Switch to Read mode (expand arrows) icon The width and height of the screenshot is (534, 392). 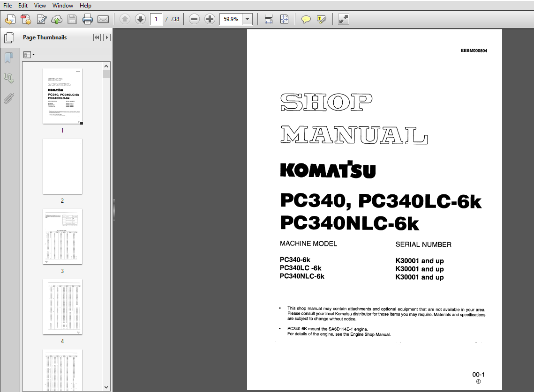tap(343, 19)
